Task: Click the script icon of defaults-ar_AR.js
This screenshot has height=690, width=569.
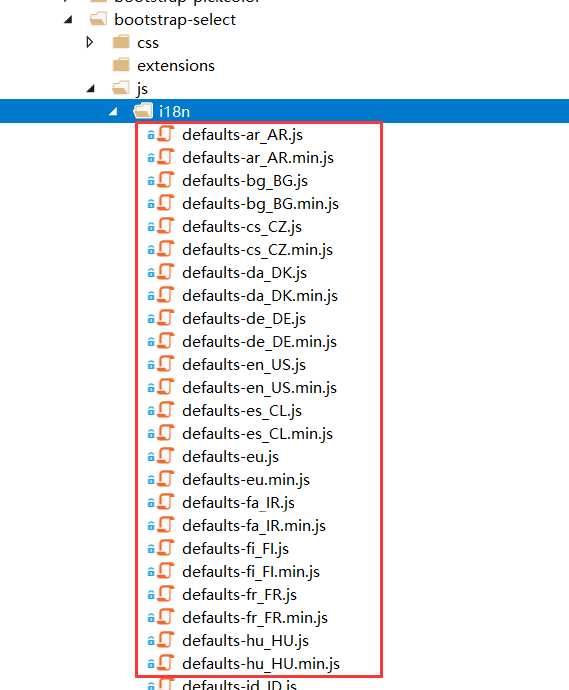Action: pos(166,134)
